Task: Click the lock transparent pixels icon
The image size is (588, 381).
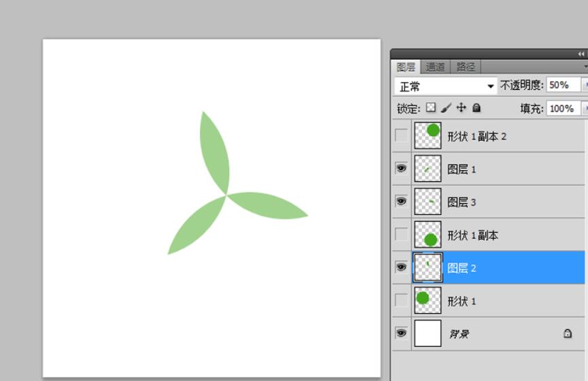Action: [430, 107]
